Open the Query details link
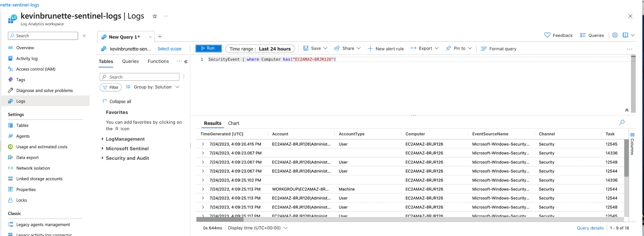The width and height of the screenshot is (644, 236). [590, 228]
